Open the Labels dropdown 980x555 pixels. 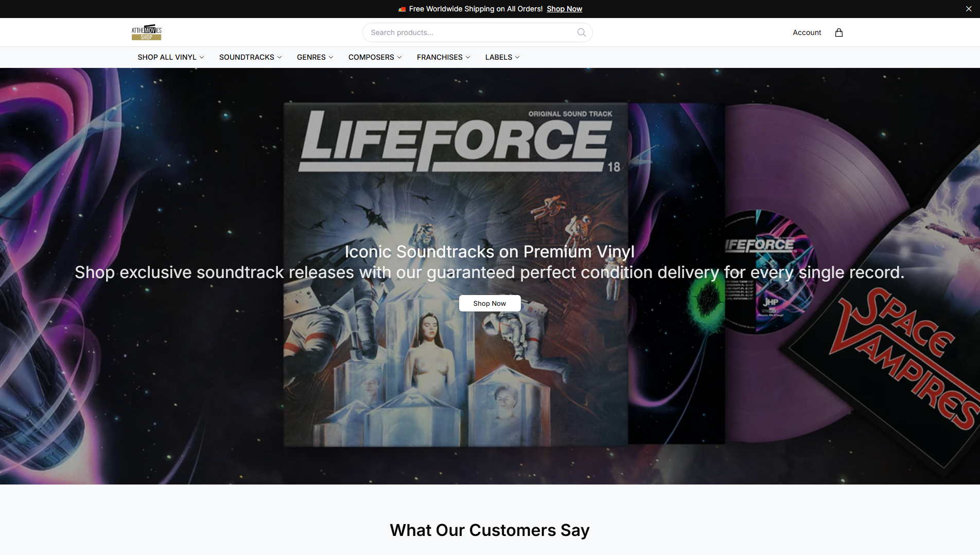pyautogui.click(x=502, y=57)
